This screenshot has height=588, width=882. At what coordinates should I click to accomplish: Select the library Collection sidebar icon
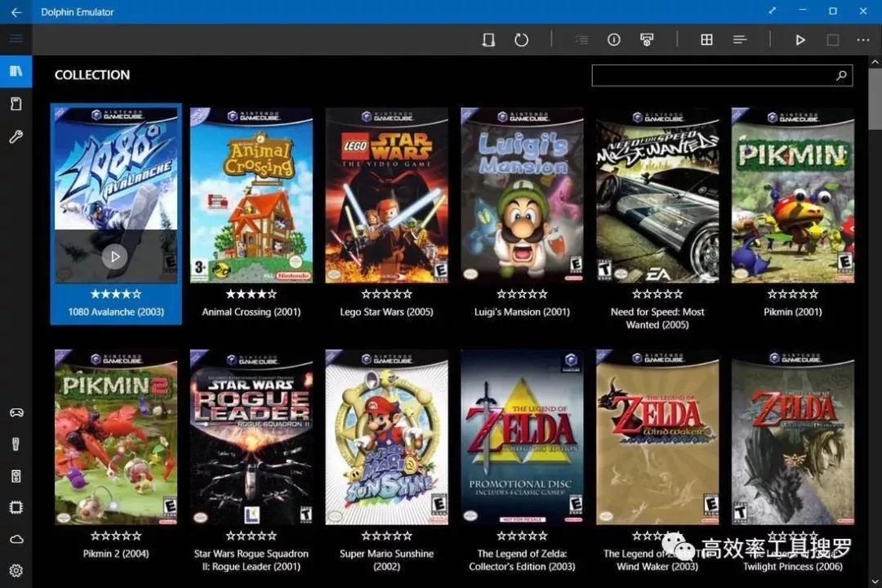tap(16, 72)
